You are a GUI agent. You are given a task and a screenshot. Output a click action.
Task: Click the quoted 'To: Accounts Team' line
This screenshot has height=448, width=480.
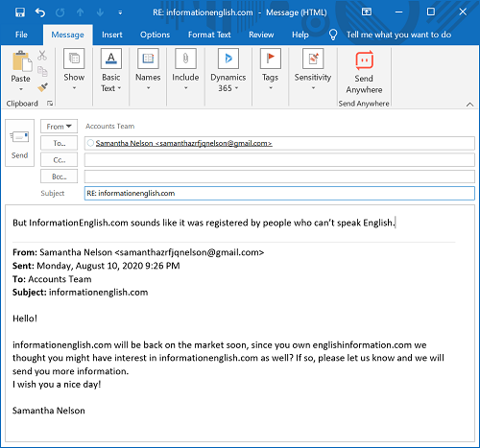52,279
